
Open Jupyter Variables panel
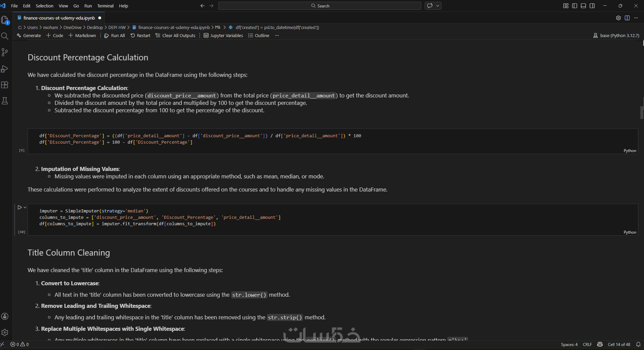point(223,35)
